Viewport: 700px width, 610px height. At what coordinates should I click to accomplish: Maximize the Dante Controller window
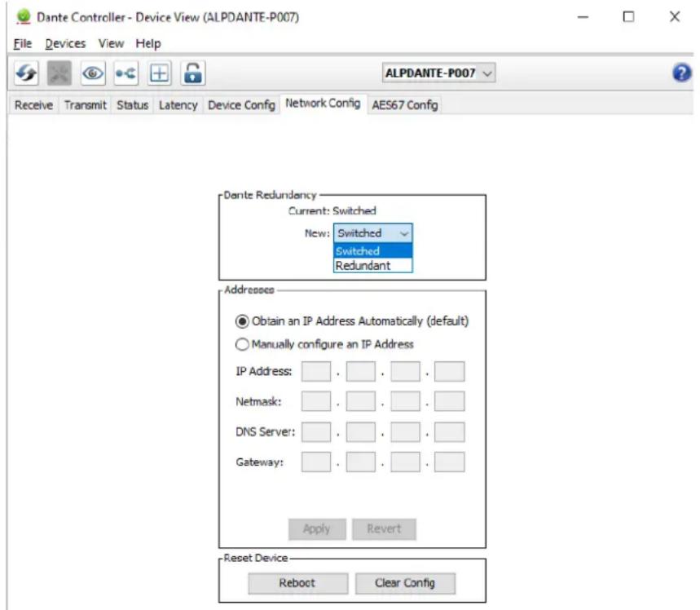[628, 17]
